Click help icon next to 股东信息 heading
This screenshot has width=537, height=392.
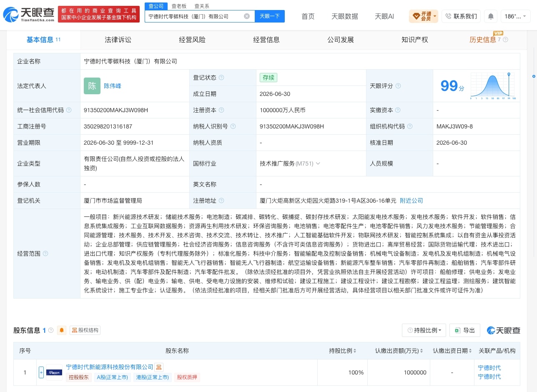click(51, 330)
